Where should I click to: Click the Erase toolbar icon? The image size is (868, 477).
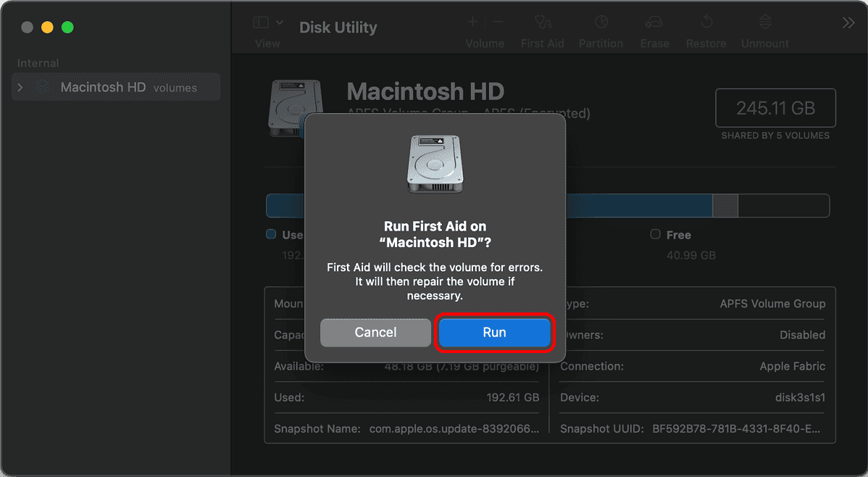tap(654, 22)
